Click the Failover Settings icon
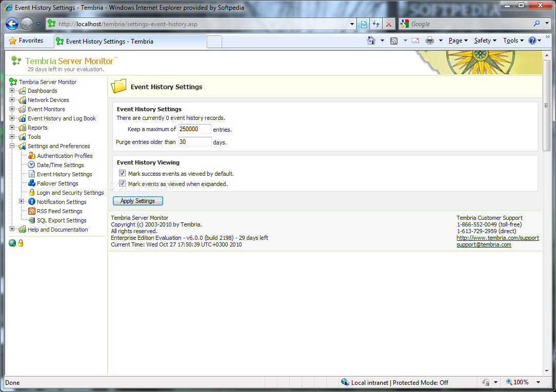 tap(32, 183)
